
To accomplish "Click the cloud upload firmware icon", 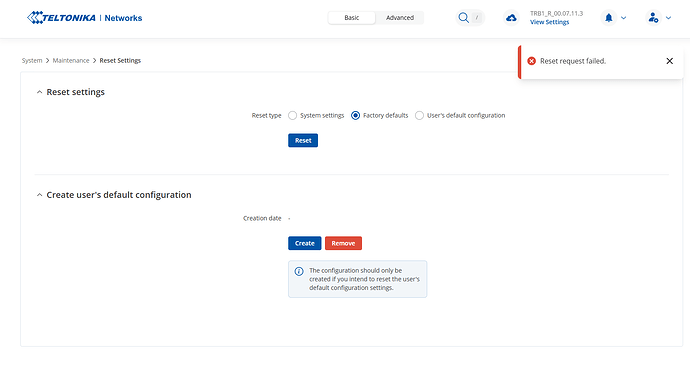I will point(511,18).
